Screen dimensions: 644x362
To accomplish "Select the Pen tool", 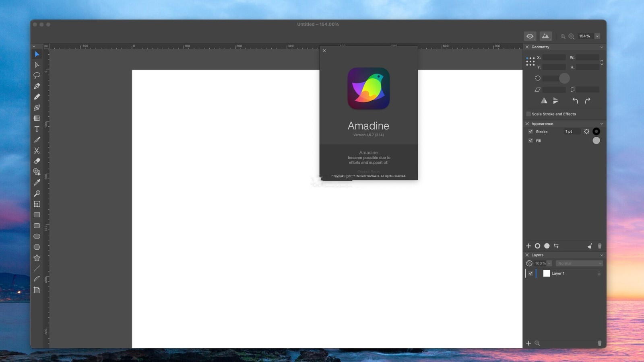I will 37,86.
